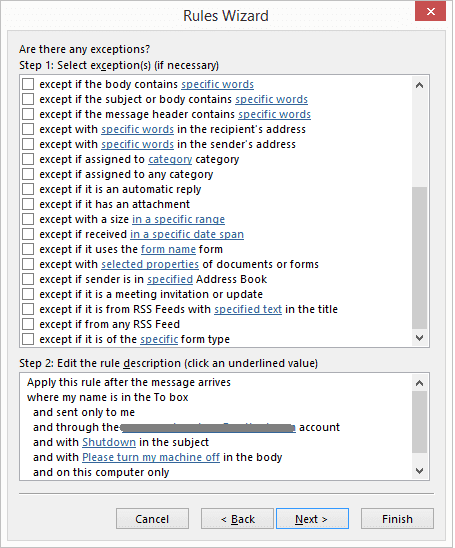Click the exceptions list scrollbar thumb
Screen dimensions: 455x548
[419, 258]
